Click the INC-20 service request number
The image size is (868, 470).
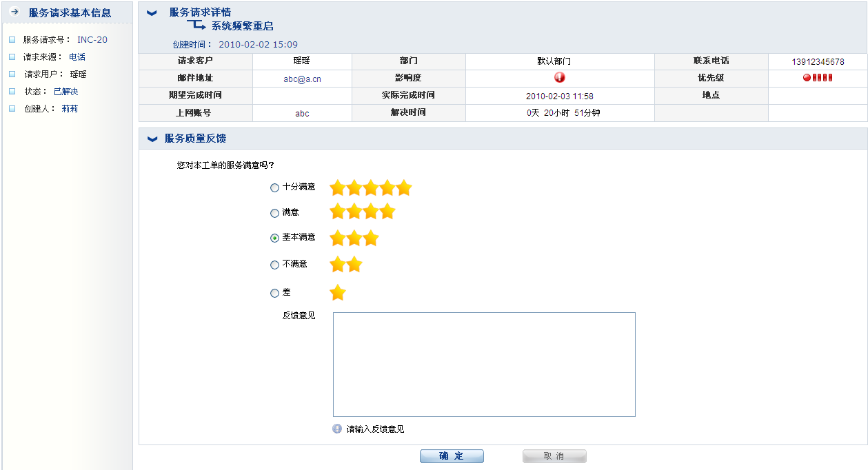[92, 40]
